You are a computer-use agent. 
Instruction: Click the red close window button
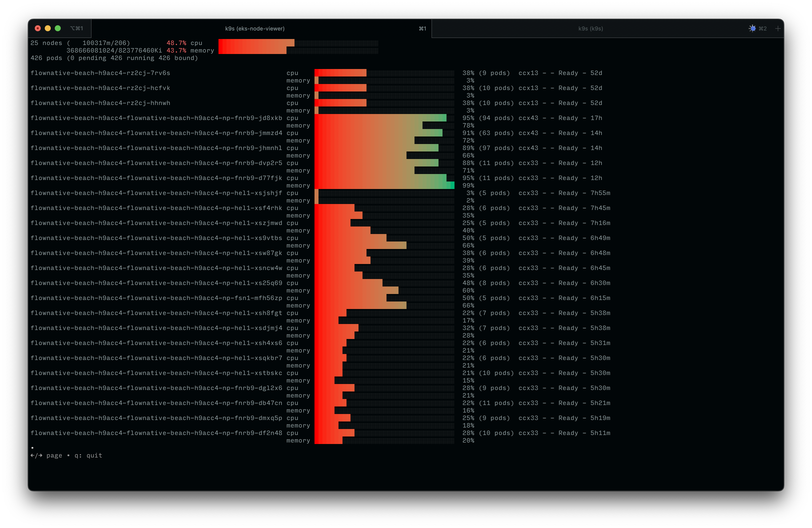[x=38, y=28]
